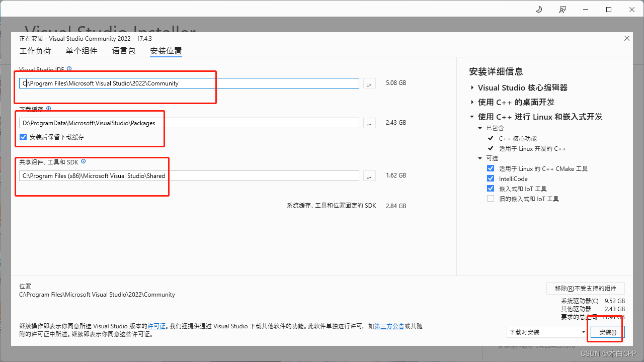Viewport: 644px width, 362px height.
Task: Click the info icon beside Visual Studio IDE
Action: pos(69,69)
